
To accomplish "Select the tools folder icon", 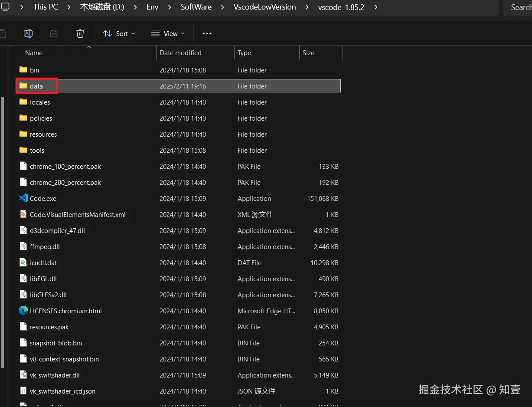I will coord(23,150).
